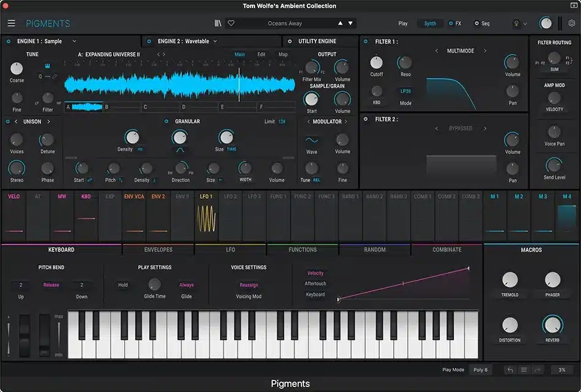This screenshot has width=581, height=392.
Task: Open the sample Map view
Action: [x=283, y=54]
